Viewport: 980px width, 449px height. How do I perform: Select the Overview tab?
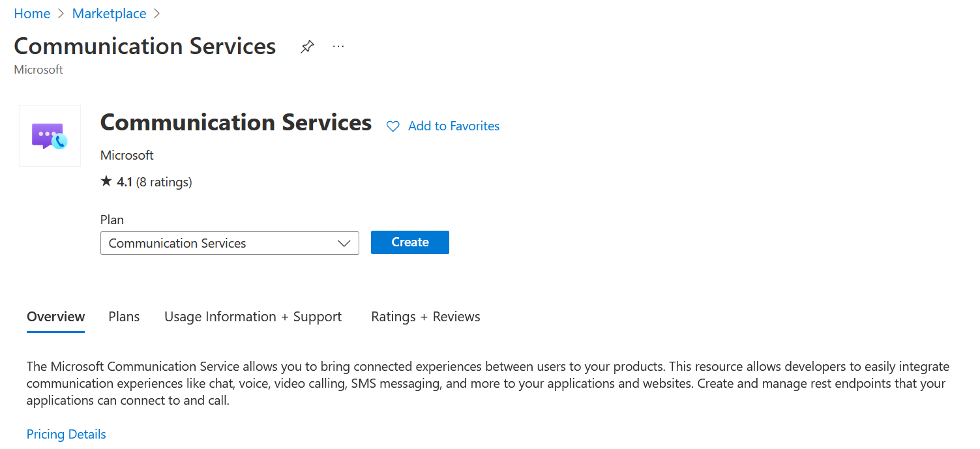point(55,316)
